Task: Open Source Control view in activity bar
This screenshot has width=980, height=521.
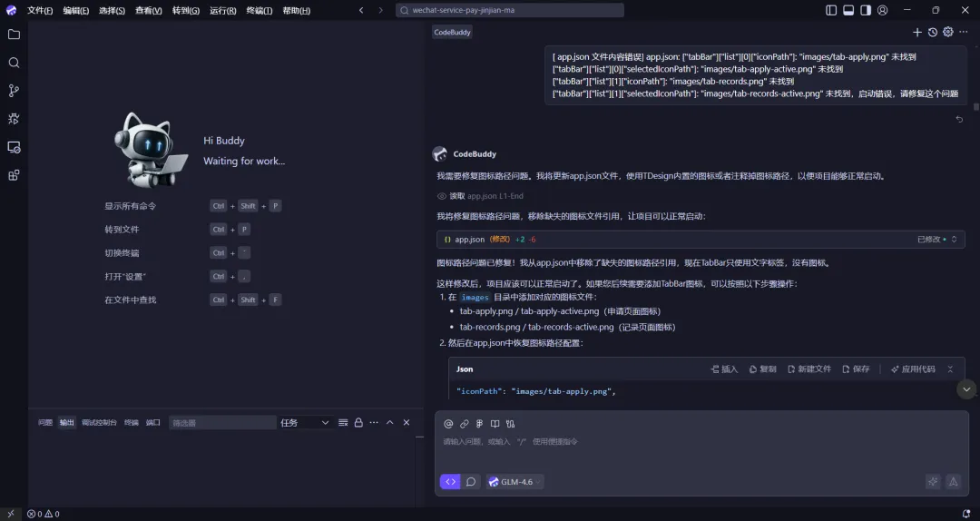Action: coord(14,91)
